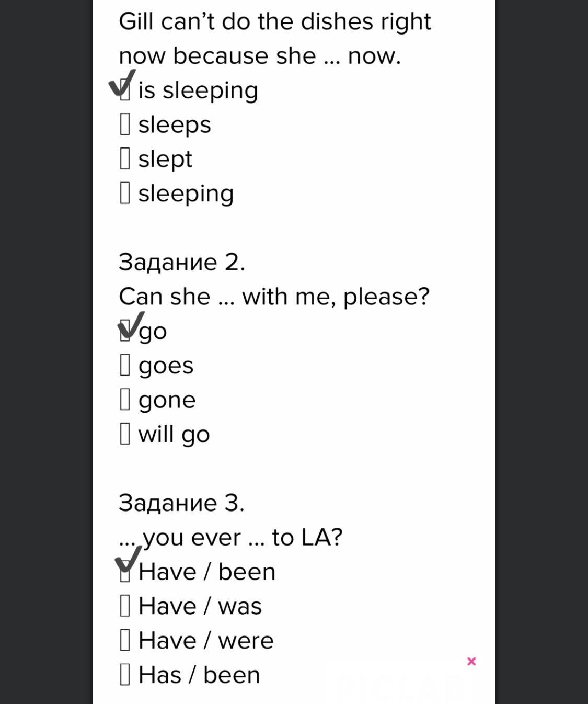
Task: Check the box next to 'goes'
Action: point(125,365)
